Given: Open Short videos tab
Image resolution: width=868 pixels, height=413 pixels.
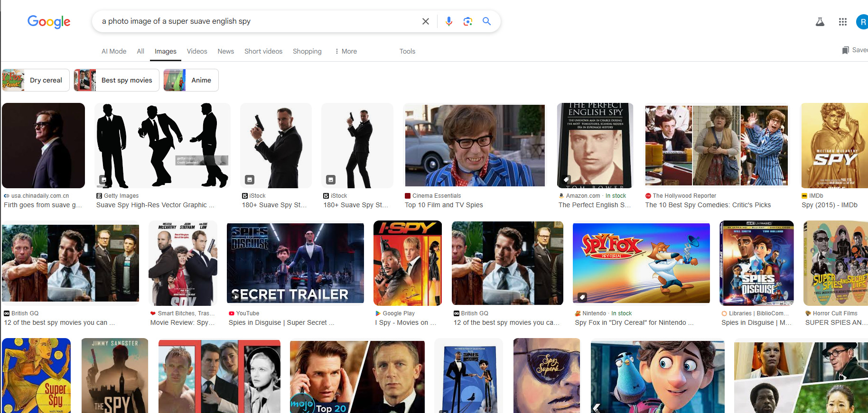Looking at the screenshot, I should coord(263,51).
